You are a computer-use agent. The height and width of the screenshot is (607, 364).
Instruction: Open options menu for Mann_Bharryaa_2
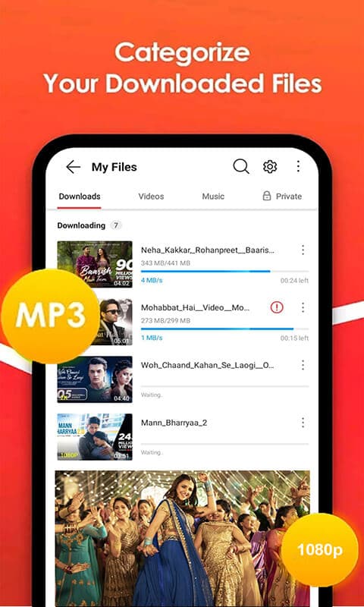pos(303,423)
